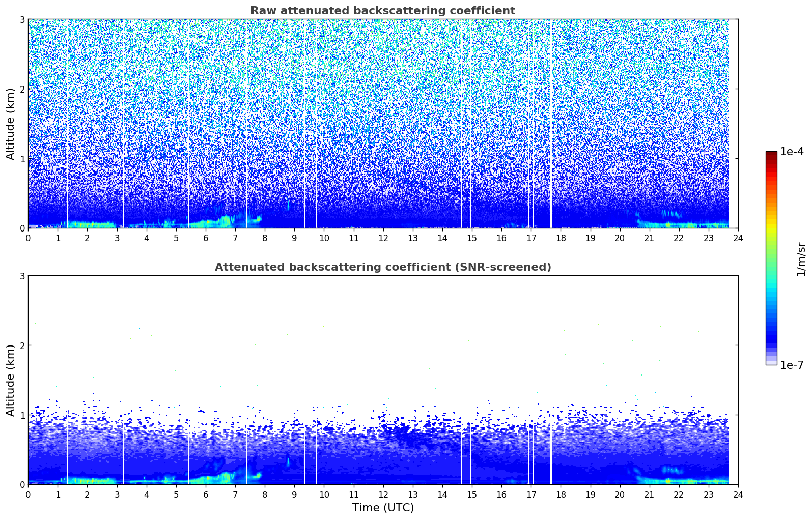Image resolution: width=812 pixels, height=519 pixels.
Task: Click the bottom plot's 'Altitude (km)' label
Action: click(x=10, y=380)
